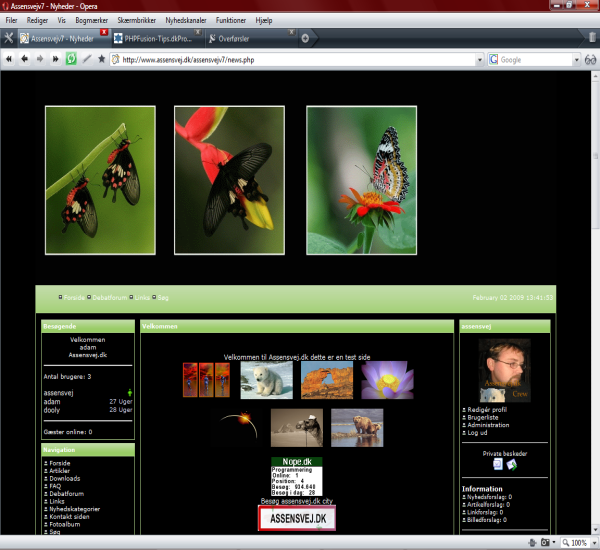Click Debatforum link in green header bar

(x=109, y=297)
